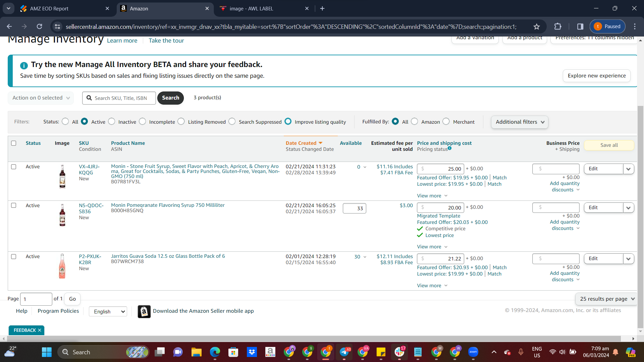The width and height of the screenshot is (644, 362).
Task: Expand available quantity details for Jarritos Guava Soda
Action: pos(365,257)
